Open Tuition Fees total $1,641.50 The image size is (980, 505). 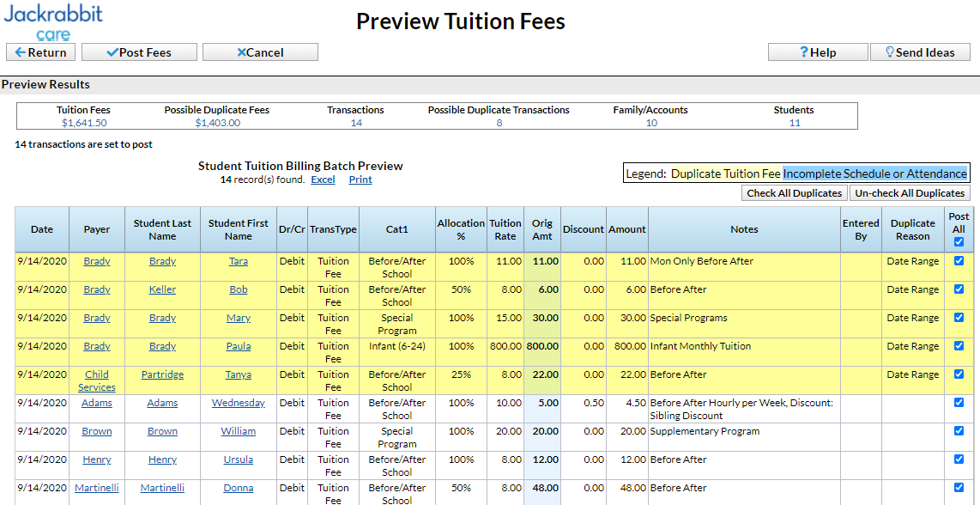84,123
